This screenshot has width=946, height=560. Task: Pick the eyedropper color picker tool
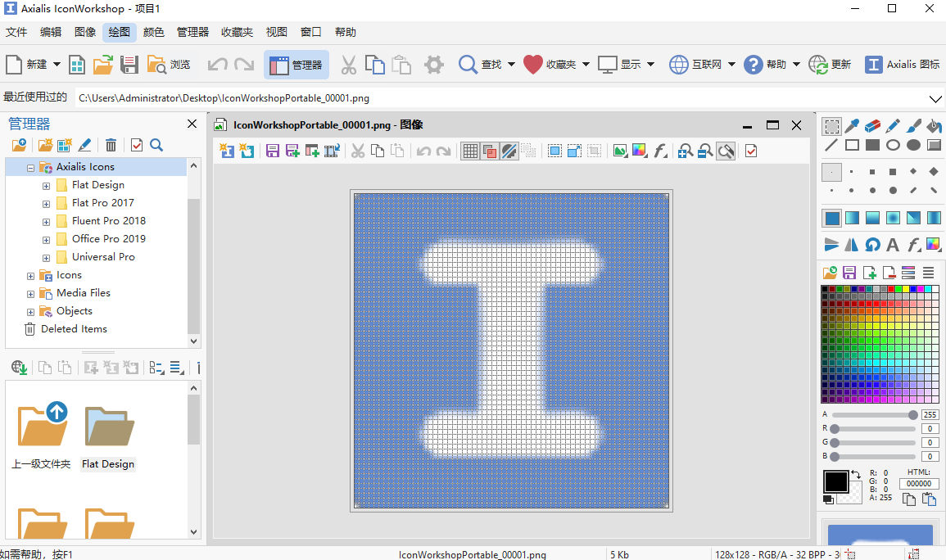click(x=852, y=126)
